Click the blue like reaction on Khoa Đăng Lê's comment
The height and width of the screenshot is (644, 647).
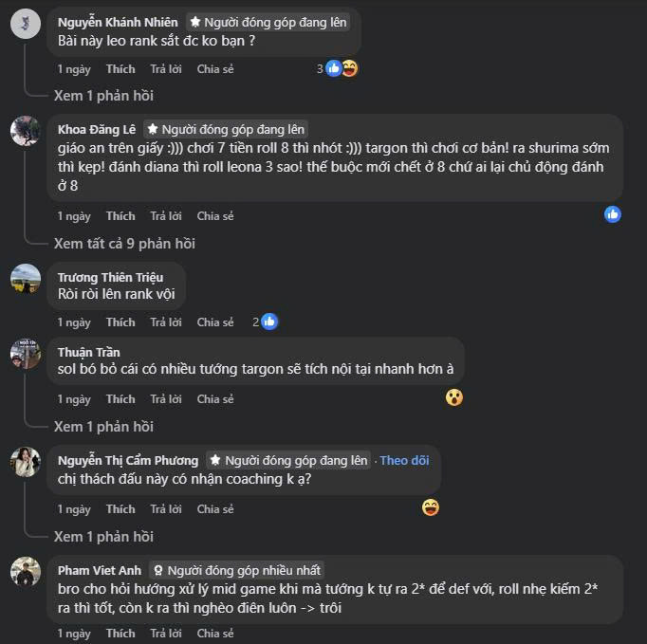[612, 214]
